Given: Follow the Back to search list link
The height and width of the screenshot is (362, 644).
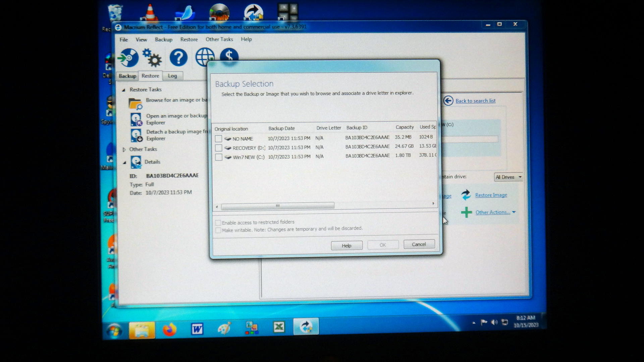Looking at the screenshot, I should click(475, 101).
